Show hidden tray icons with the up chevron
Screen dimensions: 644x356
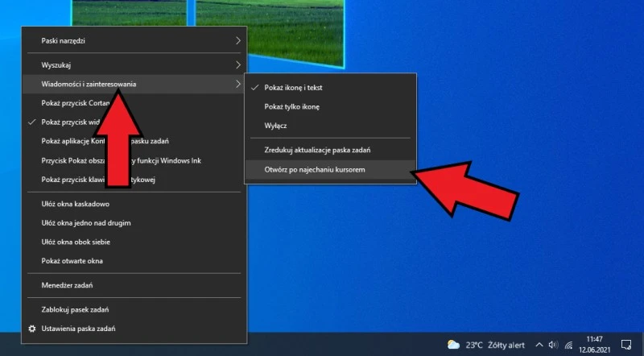[x=540, y=345]
